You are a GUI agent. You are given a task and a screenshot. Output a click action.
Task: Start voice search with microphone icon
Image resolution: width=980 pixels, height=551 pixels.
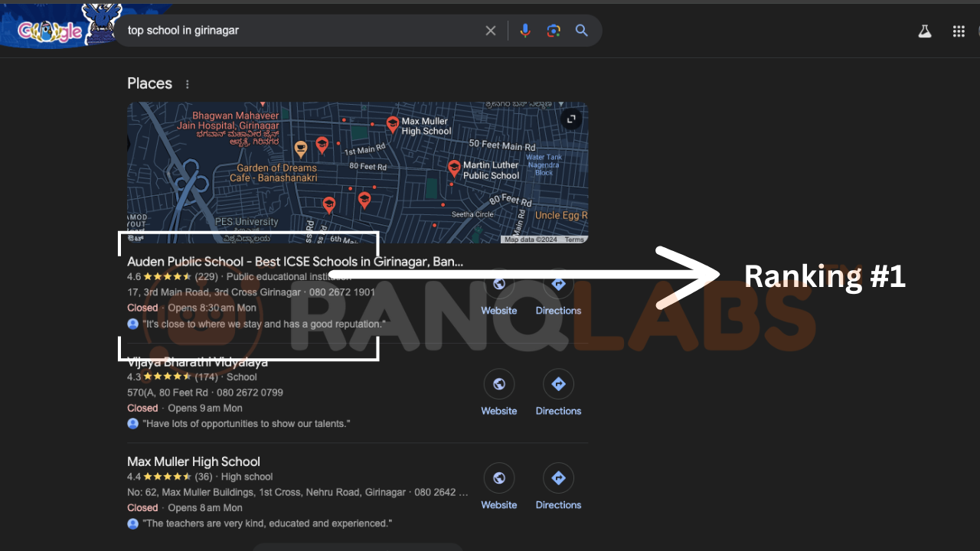point(525,31)
